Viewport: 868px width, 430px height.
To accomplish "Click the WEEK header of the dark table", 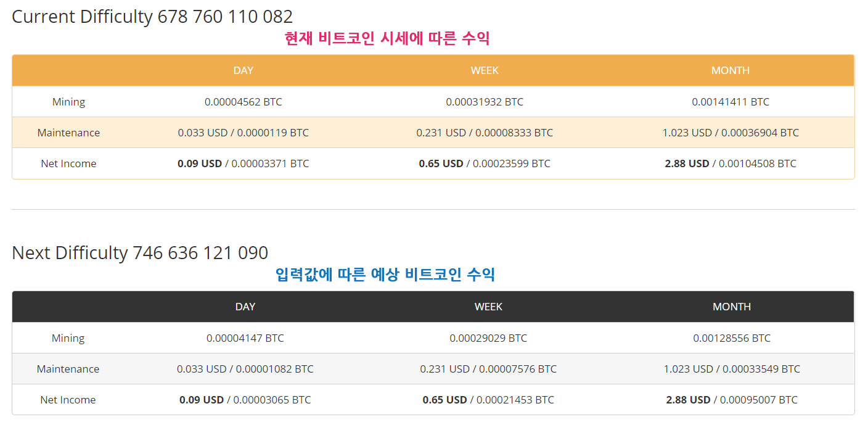I will click(x=489, y=307).
